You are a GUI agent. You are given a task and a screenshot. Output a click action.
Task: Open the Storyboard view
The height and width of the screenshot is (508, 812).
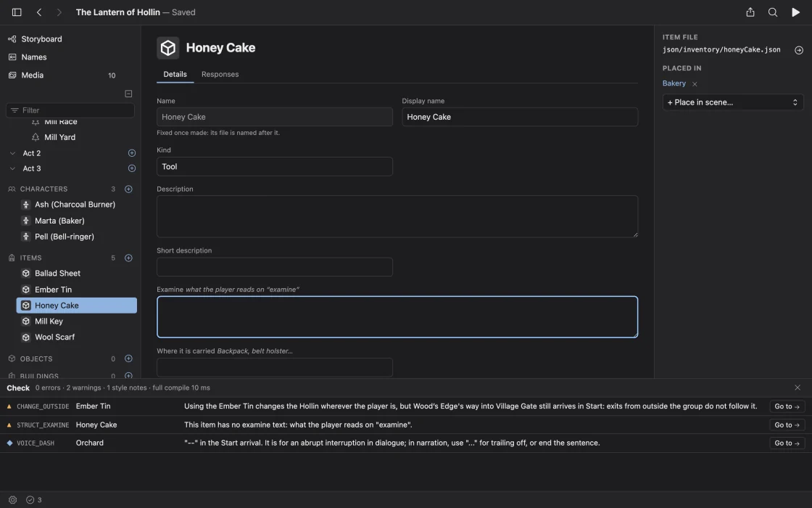coord(41,39)
